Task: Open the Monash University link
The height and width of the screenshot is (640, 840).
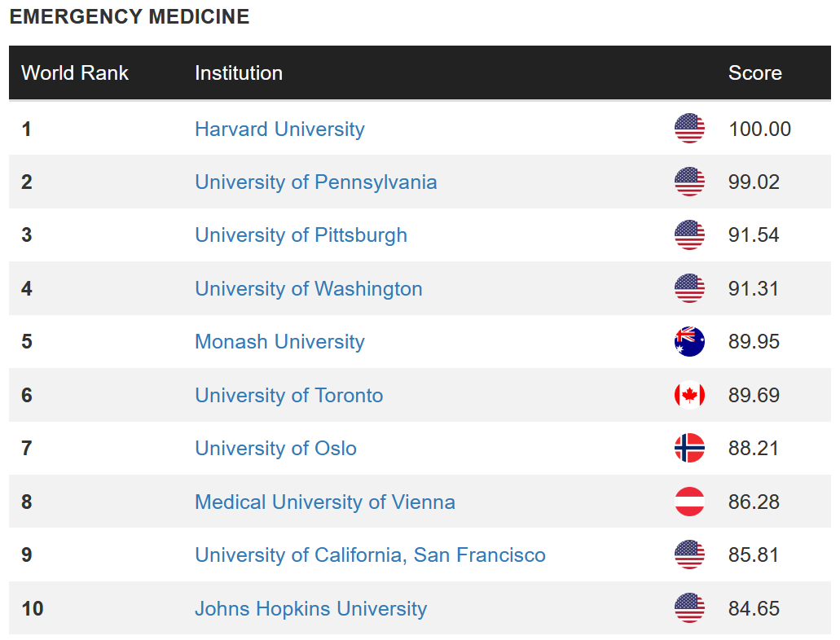Action: click(x=279, y=341)
